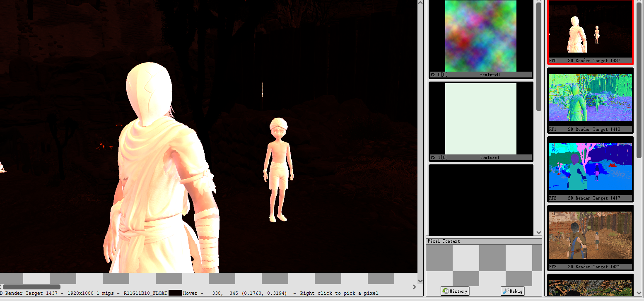
Task: Select the PS 1[0] texture1 thumbnail
Action: 480,119
